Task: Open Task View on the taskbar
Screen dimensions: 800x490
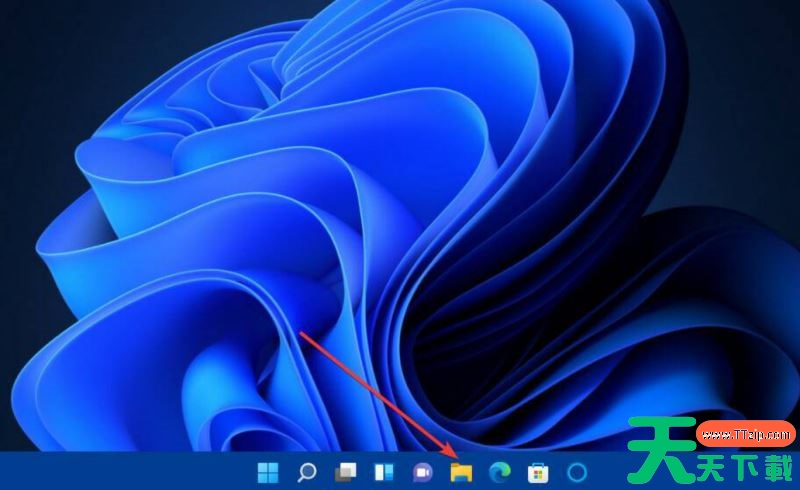Action: point(345,473)
